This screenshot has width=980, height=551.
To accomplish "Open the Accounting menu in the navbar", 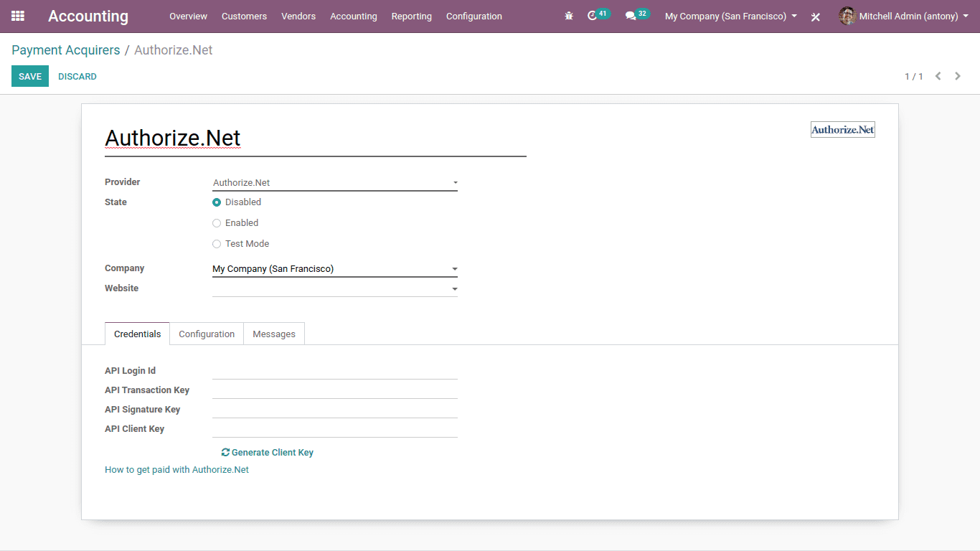I will tap(354, 16).
